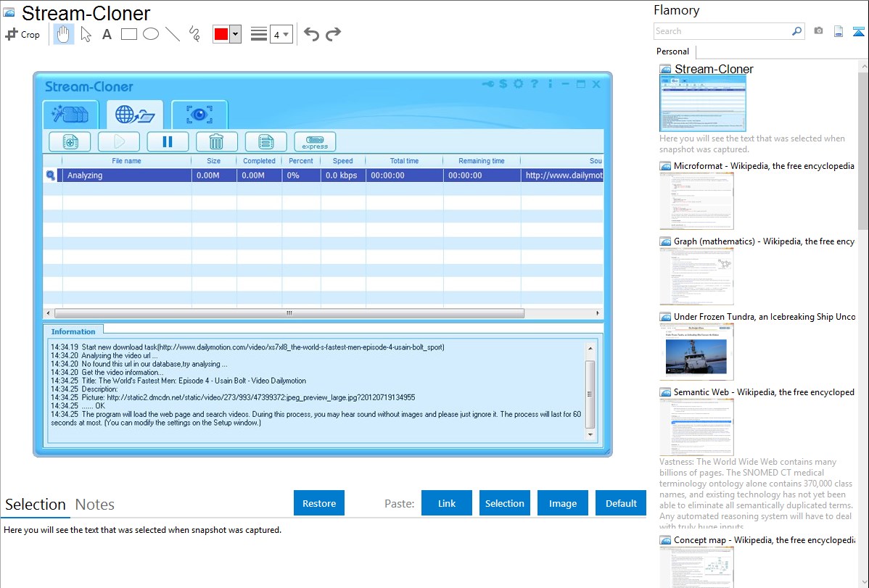This screenshot has height=588, width=869.
Task: Open the Microformat Wikipedia snapshot thumbnail
Action: tap(696, 201)
